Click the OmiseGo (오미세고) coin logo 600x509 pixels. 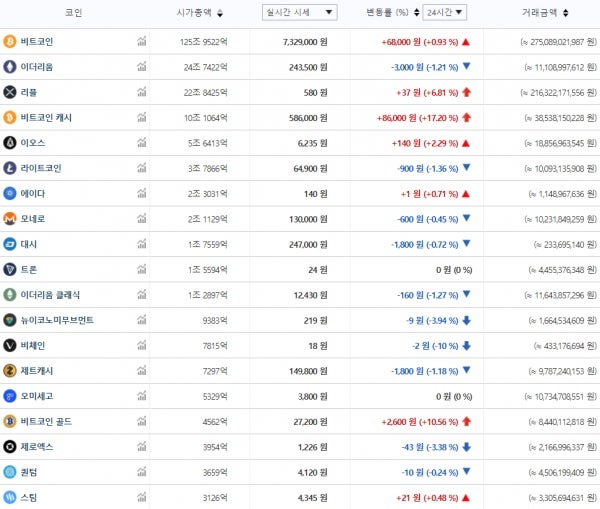coord(10,396)
